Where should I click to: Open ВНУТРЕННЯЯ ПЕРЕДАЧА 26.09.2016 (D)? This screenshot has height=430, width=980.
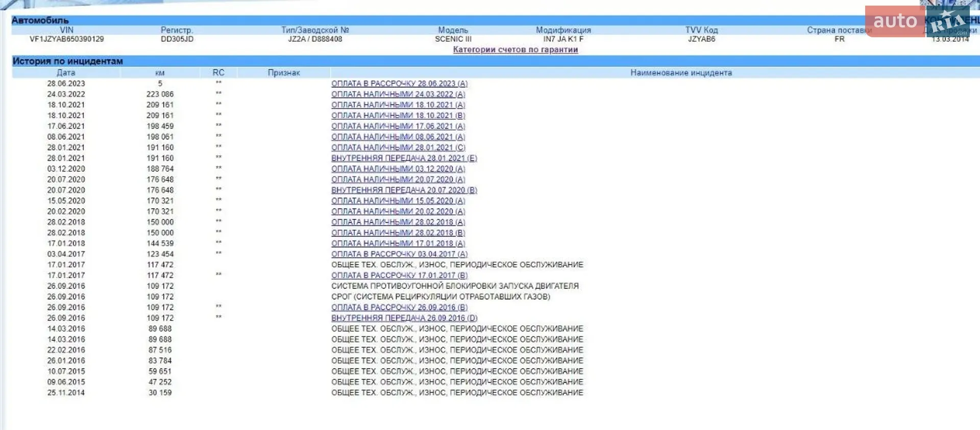404,318
